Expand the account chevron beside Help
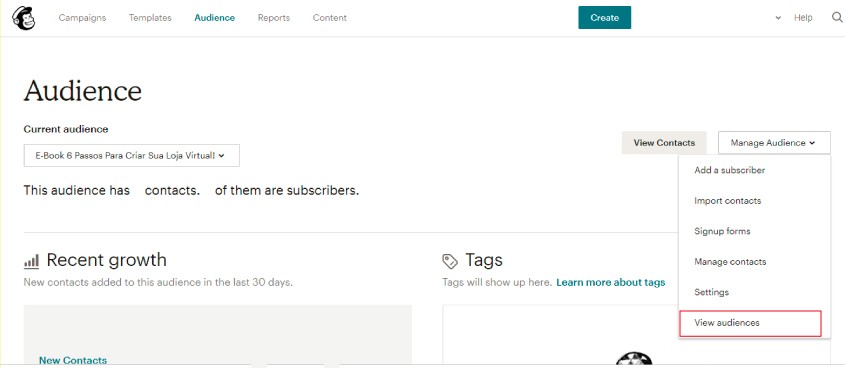The height and width of the screenshot is (368, 845). coord(778,18)
